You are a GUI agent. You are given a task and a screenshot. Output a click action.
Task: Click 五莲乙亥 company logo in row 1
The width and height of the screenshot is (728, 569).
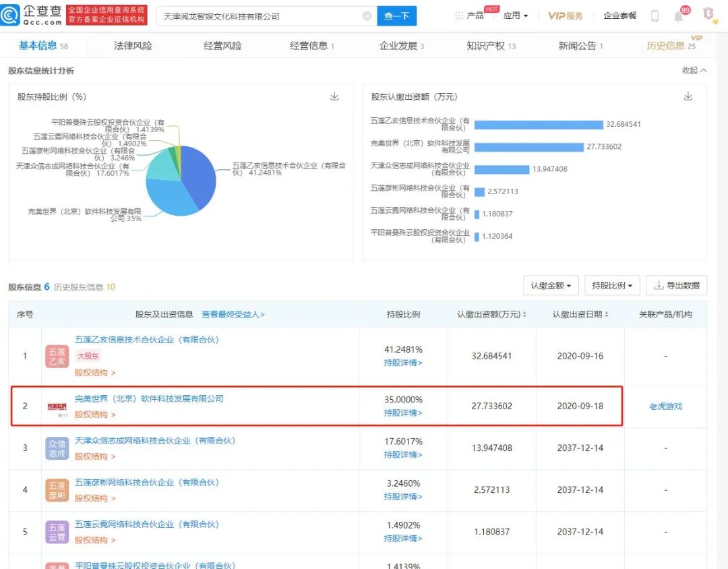[57, 356]
